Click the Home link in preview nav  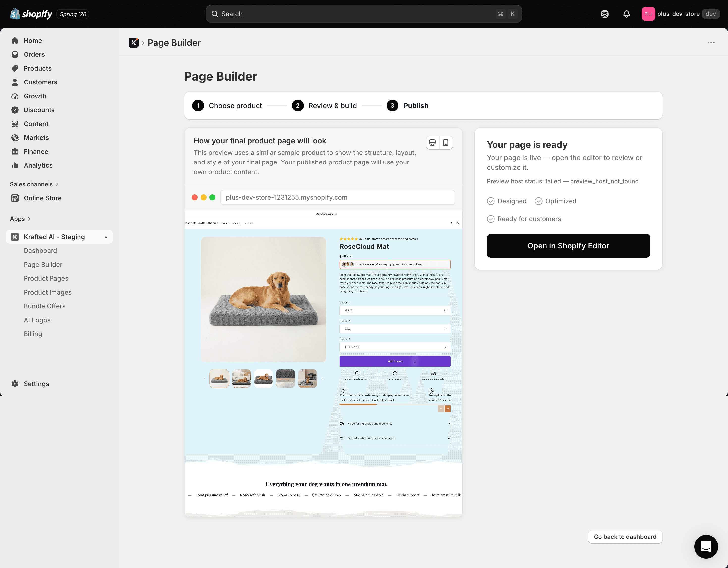tap(225, 223)
